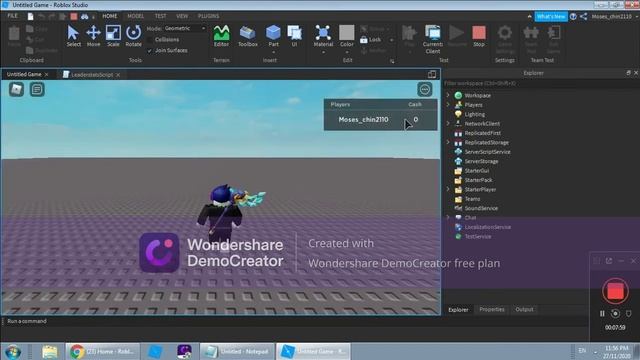Switch to the MODEL ribbon tab
Image resolution: width=640 pixels, height=360 pixels.
pyautogui.click(x=136, y=16)
